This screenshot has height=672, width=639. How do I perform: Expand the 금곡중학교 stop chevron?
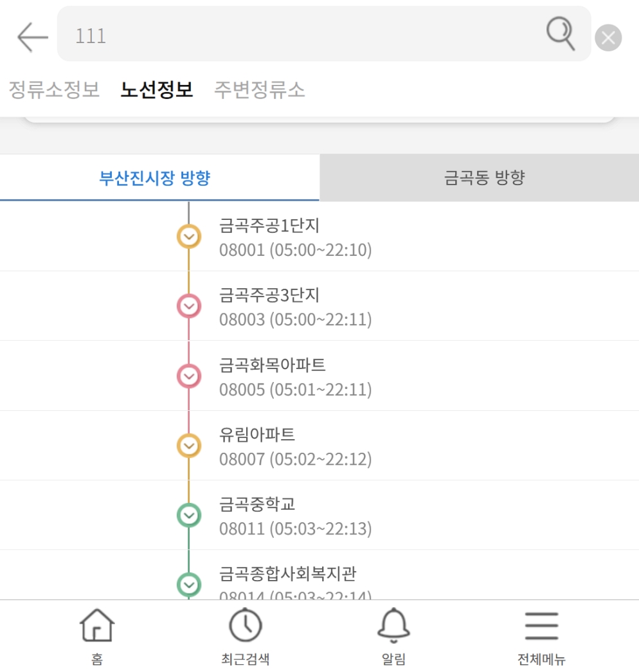pos(189,515)
